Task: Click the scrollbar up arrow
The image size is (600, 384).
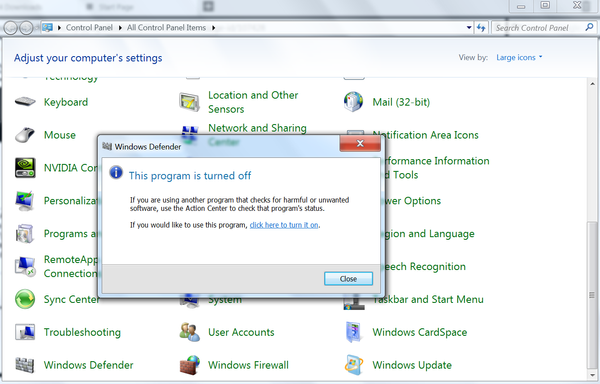Action: 592,84
